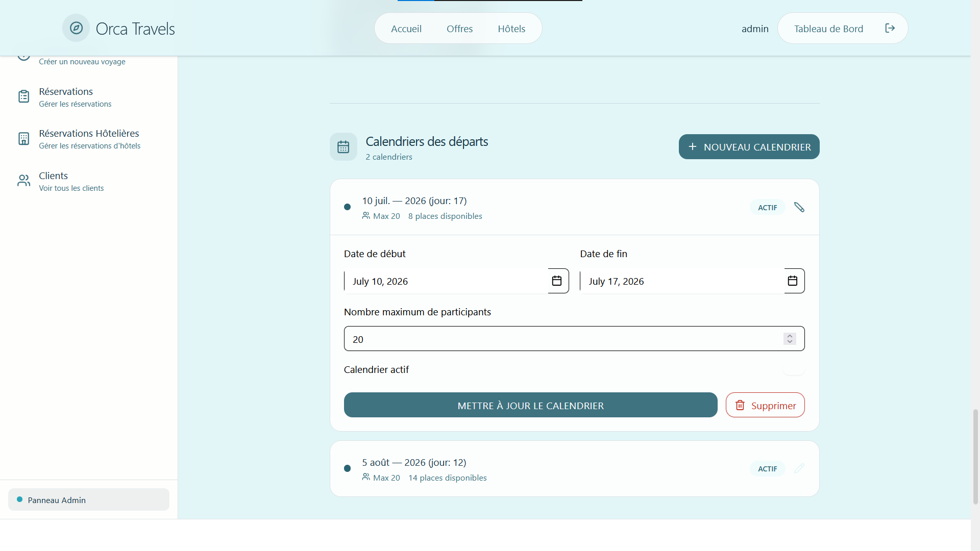Click the Clients people icon
Viewport: 980px width, 551px height.
pyautogui.click(x=24, y=181)
